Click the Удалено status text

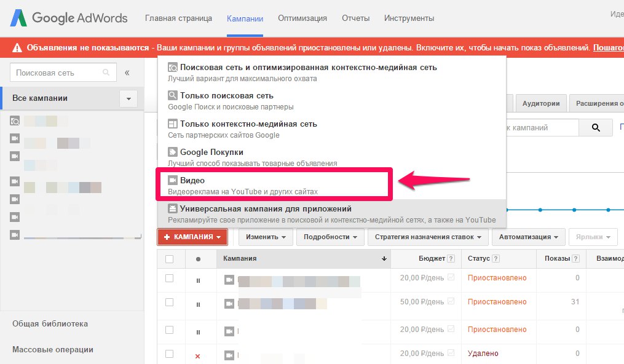click(483, 354)
